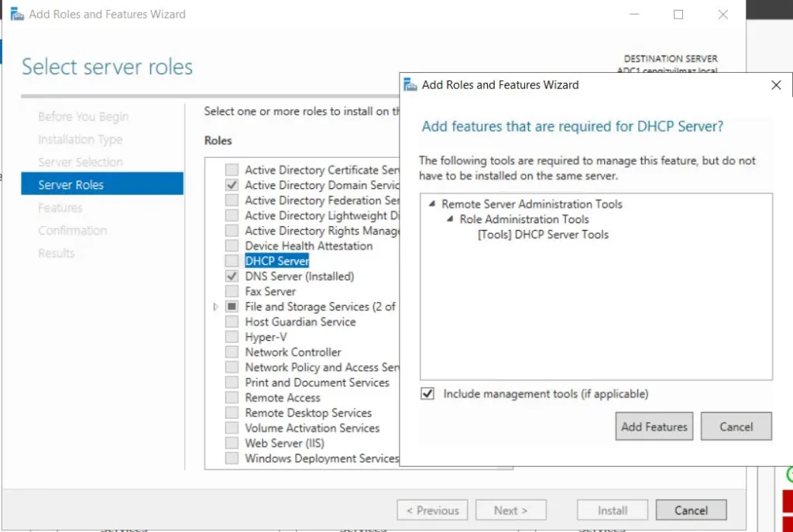Click the Next button
This screenshot has width=793, height=532.
pyautogui.click(x=511, y=510)
